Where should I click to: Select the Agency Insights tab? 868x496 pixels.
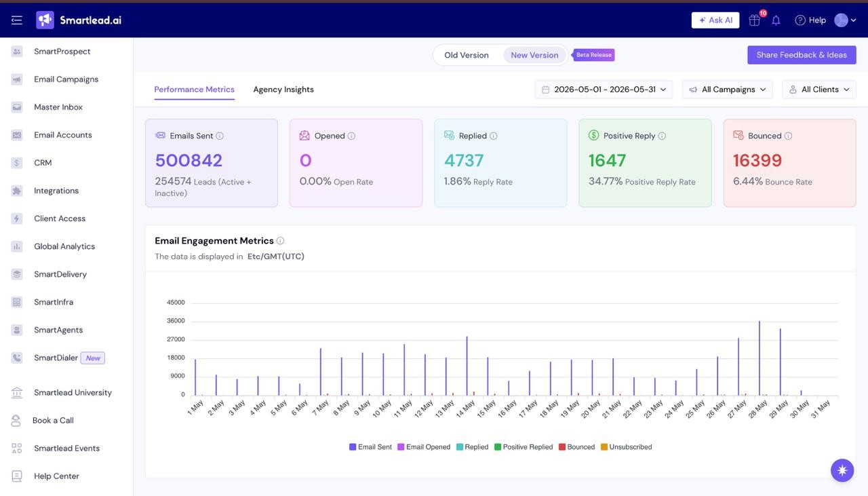[283, 90]
